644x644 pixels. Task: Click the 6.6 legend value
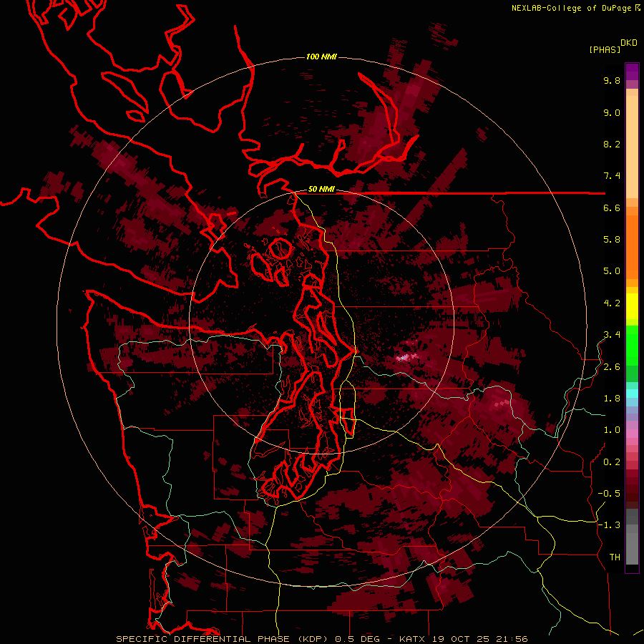click(x=612, y=208)
